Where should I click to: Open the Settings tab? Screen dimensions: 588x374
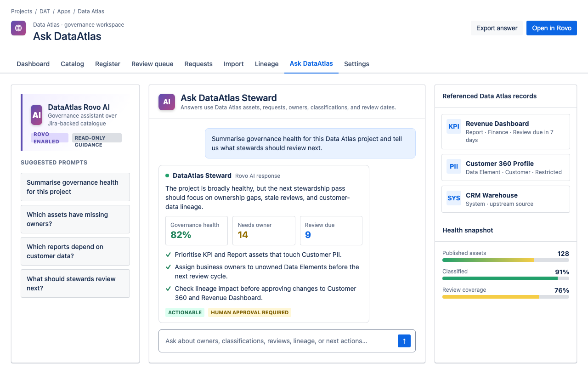356,64
